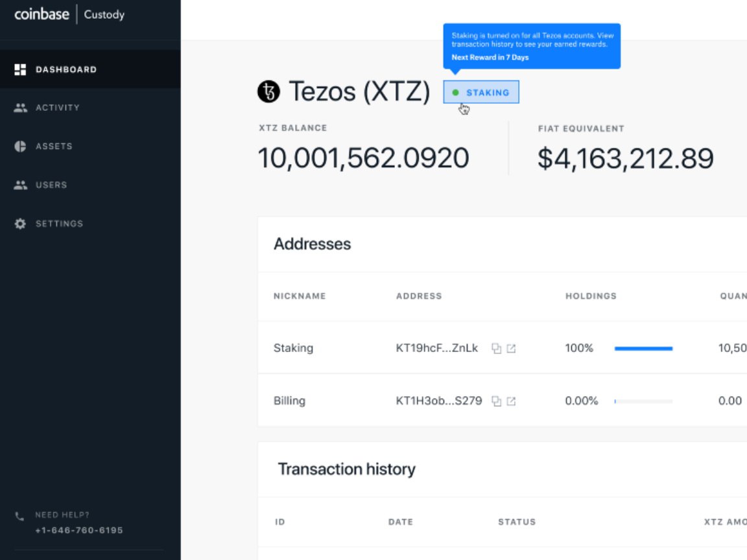Click the fiat equivalent $4,163,212.89

point(626,159)
